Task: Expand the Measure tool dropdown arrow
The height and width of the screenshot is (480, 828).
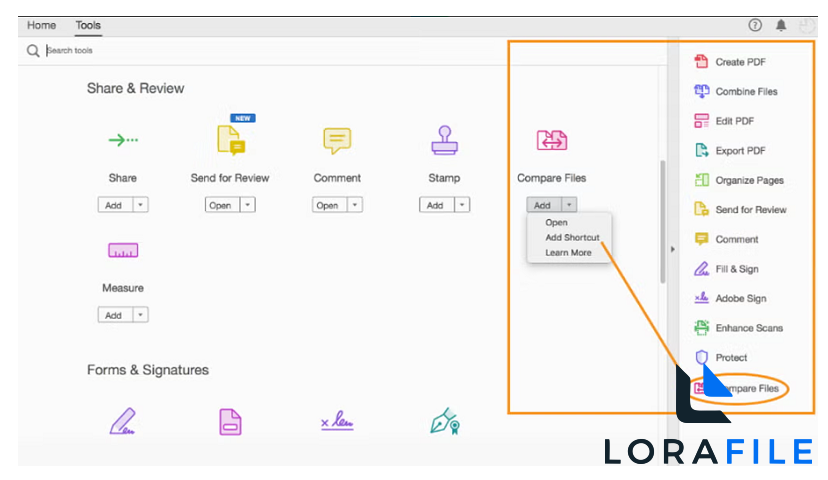Action: pyautogui.click(x=140, y=315)
